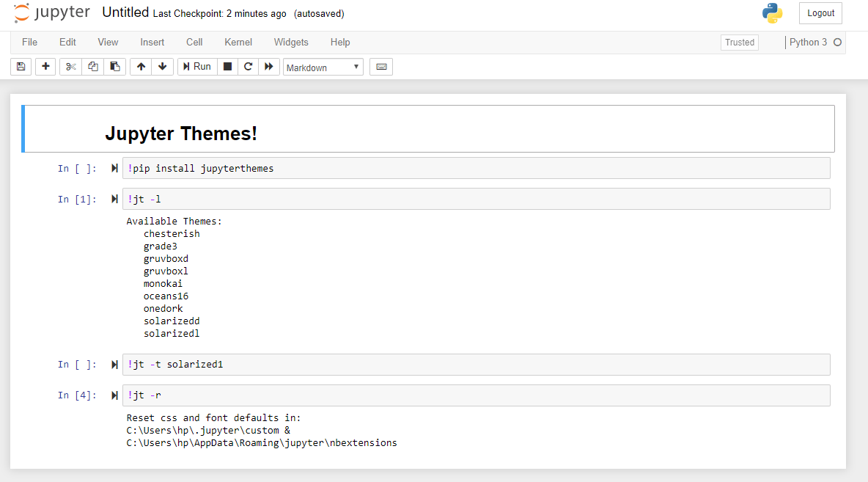
Task: Open the Kernel menu
Action: [238, 42]
